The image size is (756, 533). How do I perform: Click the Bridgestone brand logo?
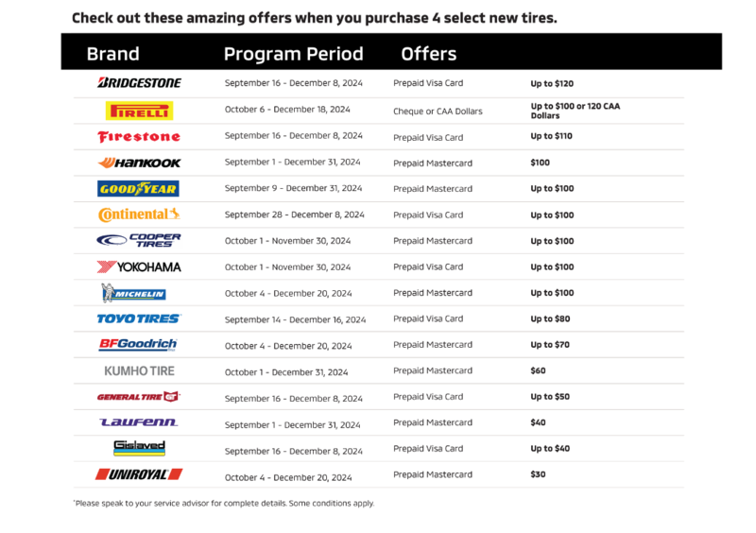point(139,83)
